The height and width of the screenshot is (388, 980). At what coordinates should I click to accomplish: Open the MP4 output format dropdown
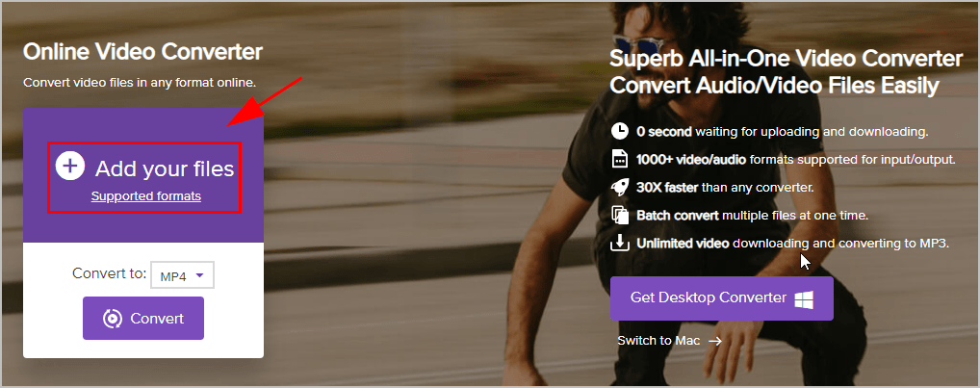(x=183, y=275)
